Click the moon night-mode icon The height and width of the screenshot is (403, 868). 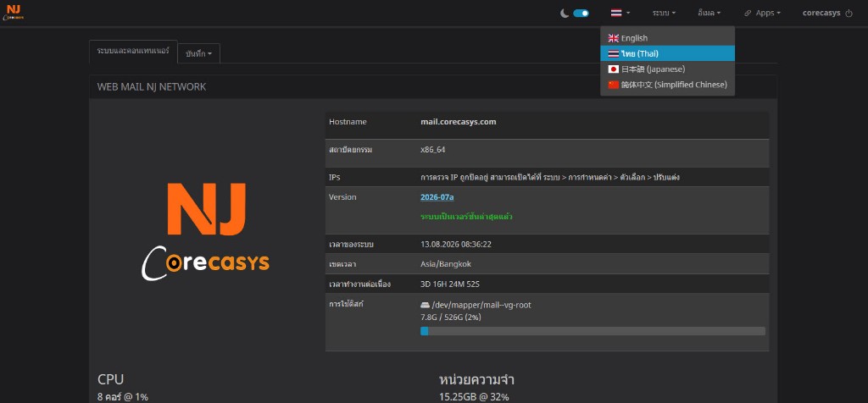(565, 14)
